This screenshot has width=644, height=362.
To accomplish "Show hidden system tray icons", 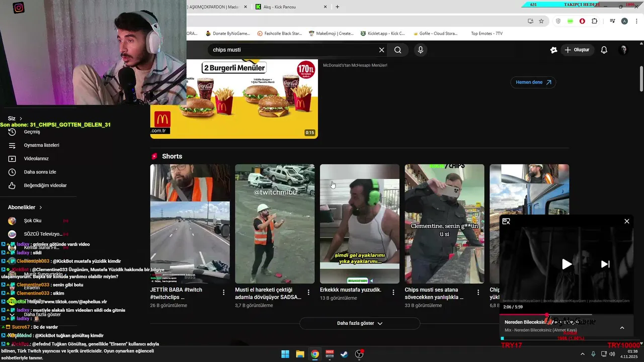I will pyautogui.click(x=583, y=354).
